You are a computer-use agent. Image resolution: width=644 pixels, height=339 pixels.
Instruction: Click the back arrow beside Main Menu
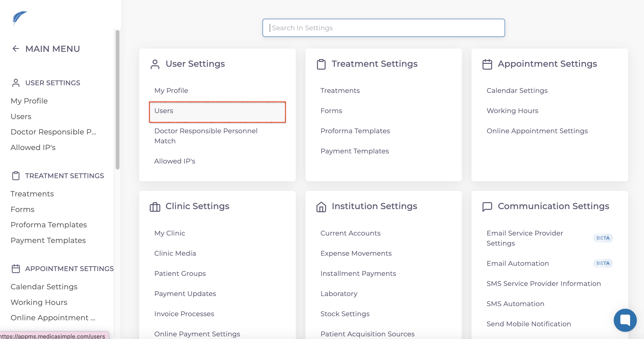16,48
